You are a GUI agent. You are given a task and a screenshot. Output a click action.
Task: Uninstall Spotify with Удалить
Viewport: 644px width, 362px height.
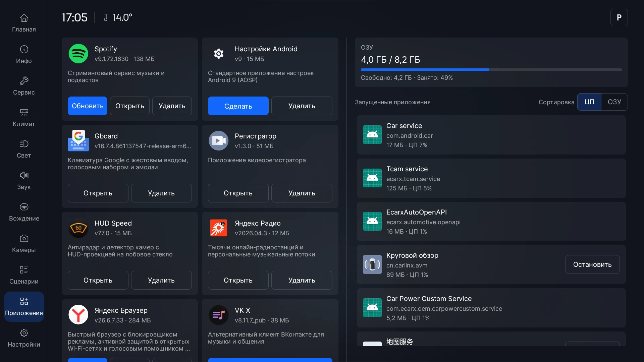[172, 106]
